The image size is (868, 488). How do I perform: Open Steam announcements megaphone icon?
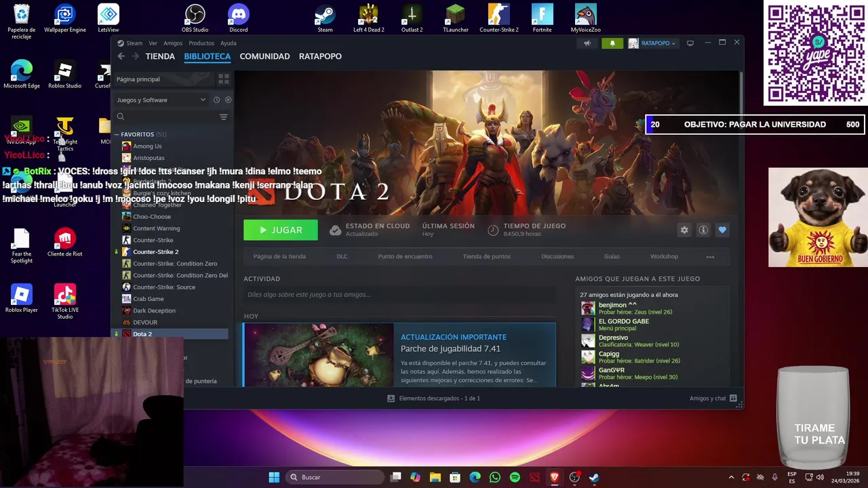click(587, 43)
